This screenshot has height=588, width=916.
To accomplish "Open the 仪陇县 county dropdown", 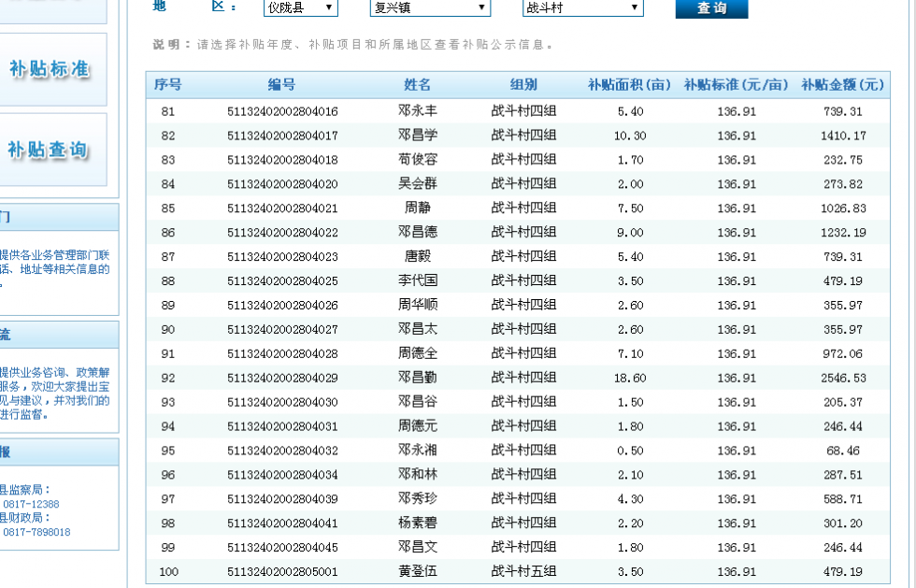I will 300,8.
